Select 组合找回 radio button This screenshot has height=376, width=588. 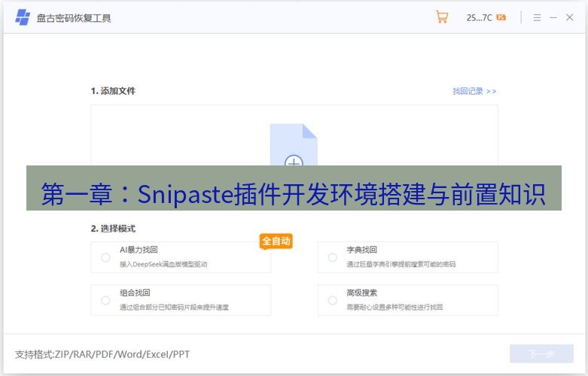(x=105, y=300)
